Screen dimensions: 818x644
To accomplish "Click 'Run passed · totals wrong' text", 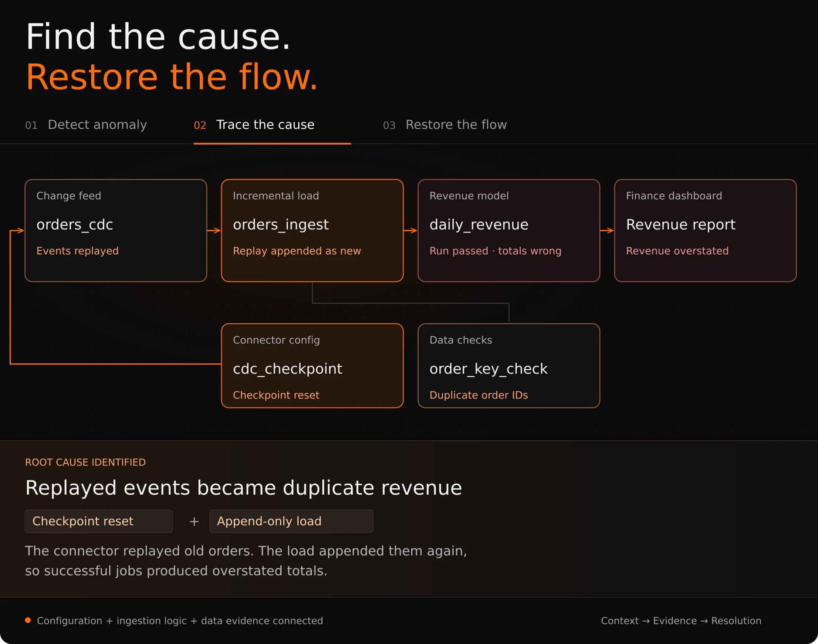I will [x=495, y=251].
